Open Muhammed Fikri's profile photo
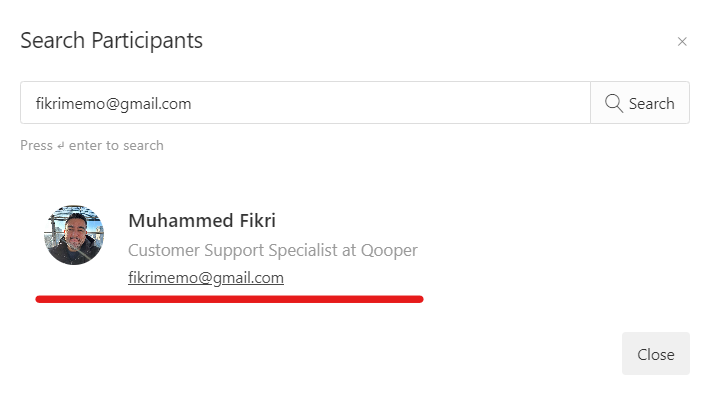The image size is (706, 394). (74, 235)
